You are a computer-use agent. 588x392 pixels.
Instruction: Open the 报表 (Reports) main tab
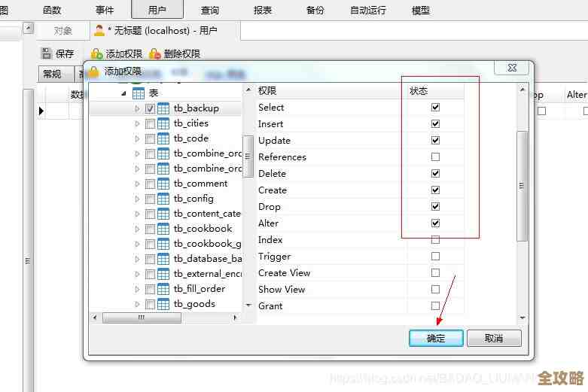pyautogui.click(x=263, y=10)
